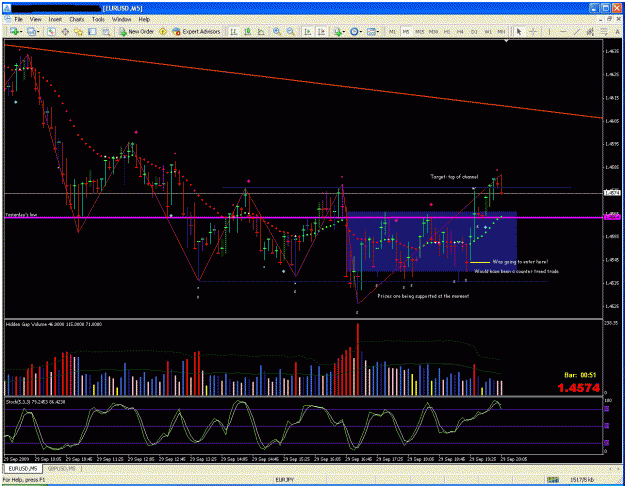Open the Insert menu
625x486 pixels.
(x=55, y=19)
